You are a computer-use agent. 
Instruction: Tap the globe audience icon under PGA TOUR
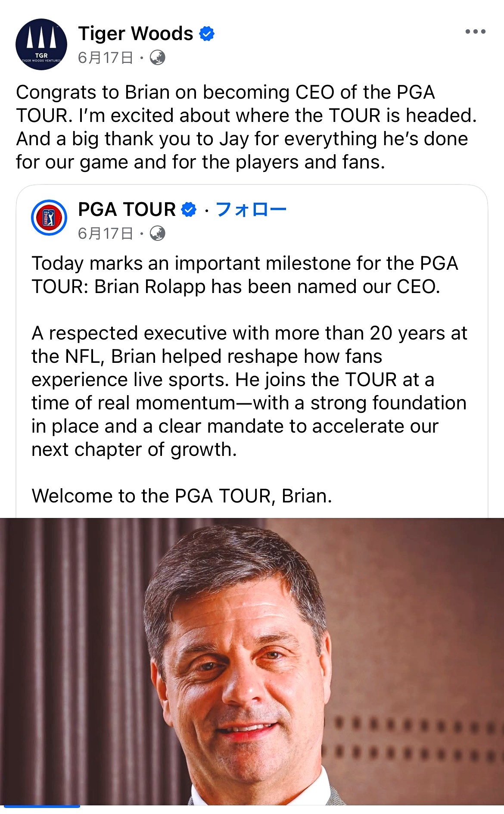[x=157, y=233]
